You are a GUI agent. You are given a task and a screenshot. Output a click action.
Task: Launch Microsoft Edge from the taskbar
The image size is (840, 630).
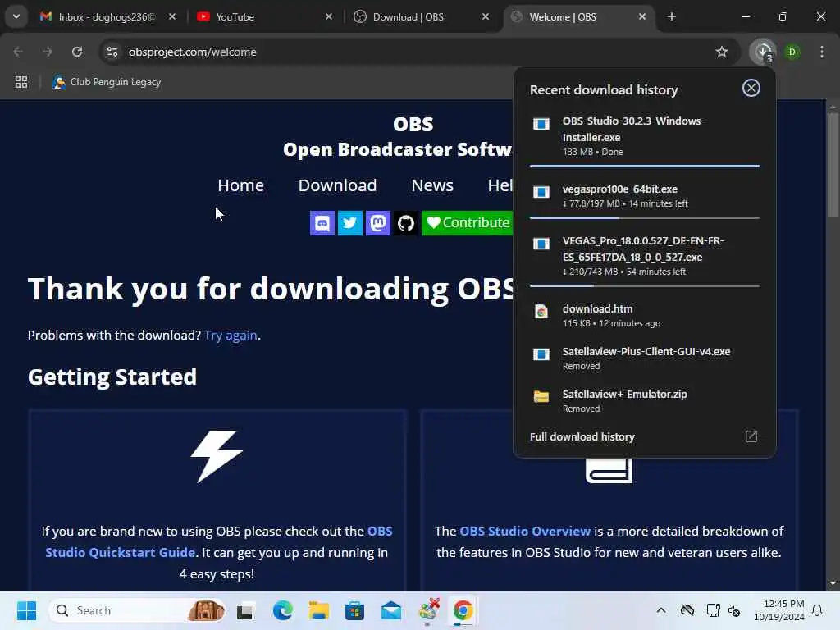[x=282, y=610]
